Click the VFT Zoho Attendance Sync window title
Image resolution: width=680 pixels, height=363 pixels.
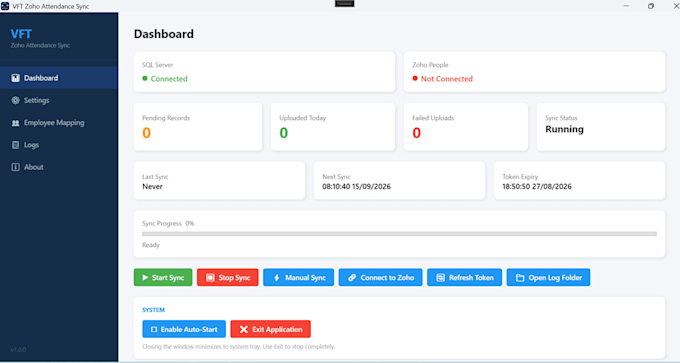pyautogui.click(x=51, y=6)
